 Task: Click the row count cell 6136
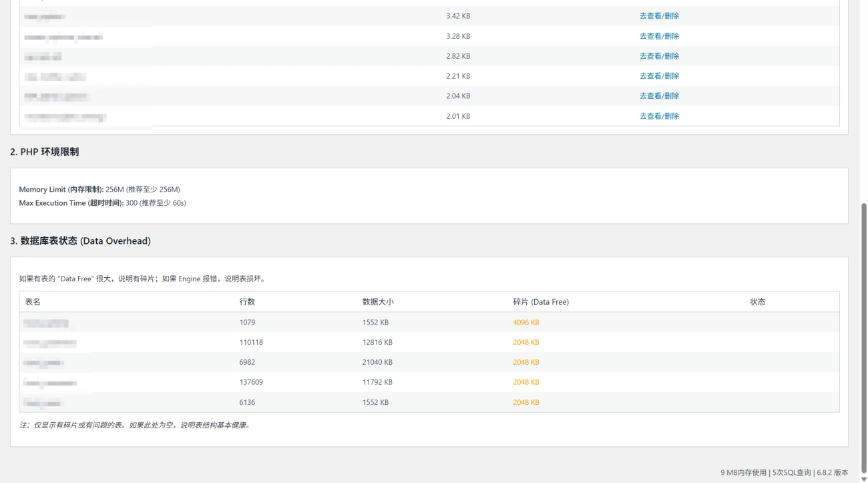(247, 403)
